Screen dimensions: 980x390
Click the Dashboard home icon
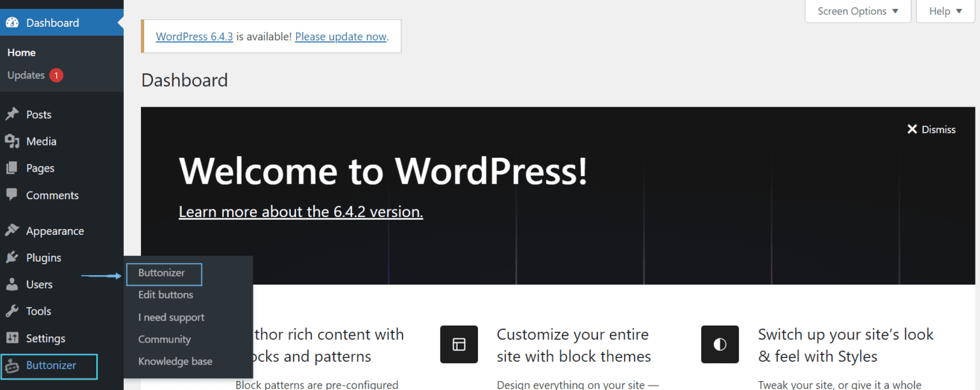pyautogui.click(x=12, y=22)
